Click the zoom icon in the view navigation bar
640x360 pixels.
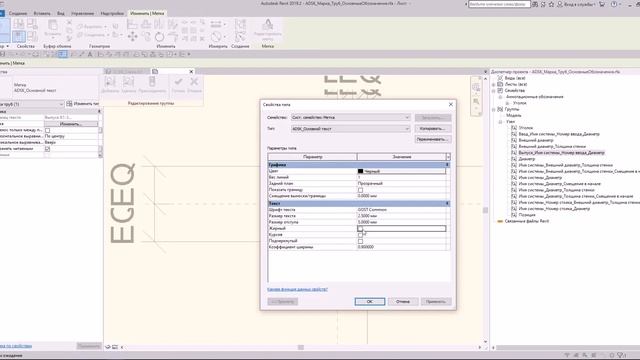[x=476, y=101]
